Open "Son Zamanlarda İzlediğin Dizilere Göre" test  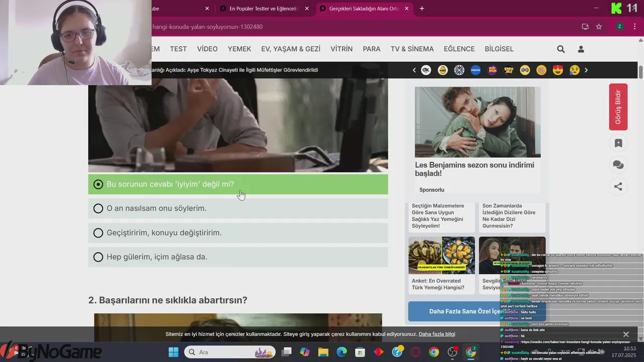click(x=509, y=216)
